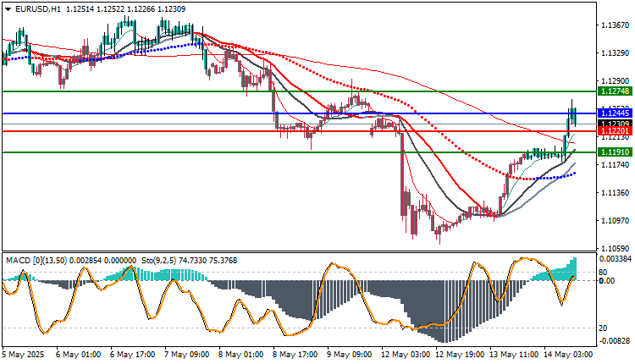Select the 12 May 19:00 time axis label
Screen dimensions: 635x364
coord(460,355)
